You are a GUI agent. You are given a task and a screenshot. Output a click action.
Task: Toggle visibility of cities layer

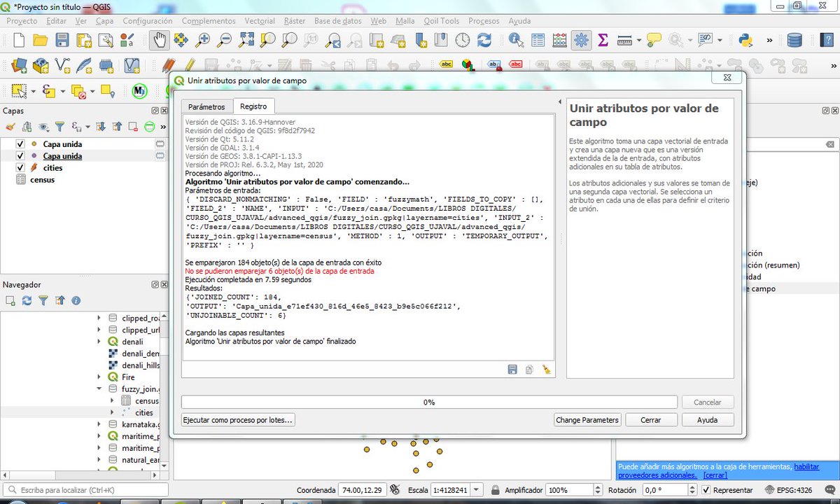click(x=20, y=168)
